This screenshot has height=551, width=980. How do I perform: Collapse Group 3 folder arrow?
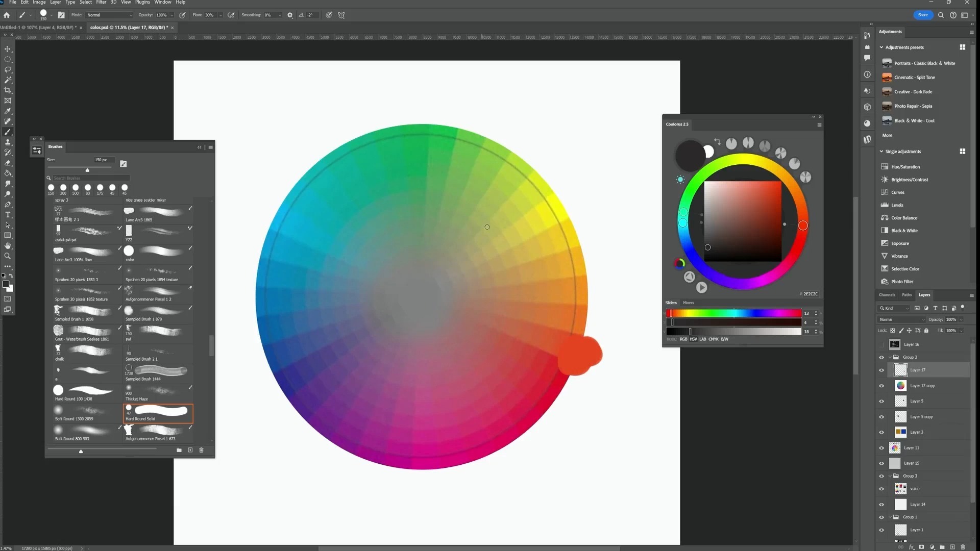[890, 476]
